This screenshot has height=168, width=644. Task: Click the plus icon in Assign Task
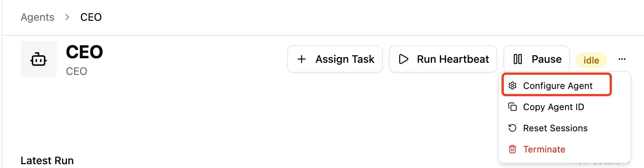302,59
